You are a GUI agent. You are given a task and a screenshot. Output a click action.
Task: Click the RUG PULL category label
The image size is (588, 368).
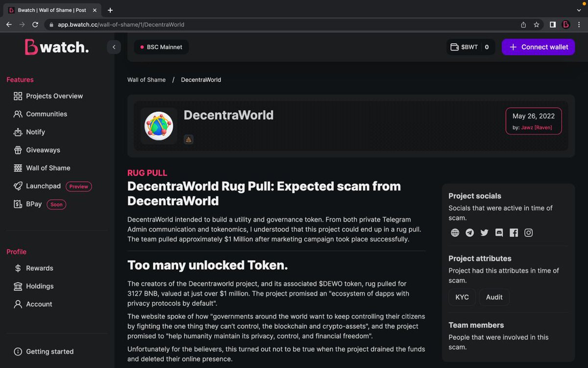[147, 173]
